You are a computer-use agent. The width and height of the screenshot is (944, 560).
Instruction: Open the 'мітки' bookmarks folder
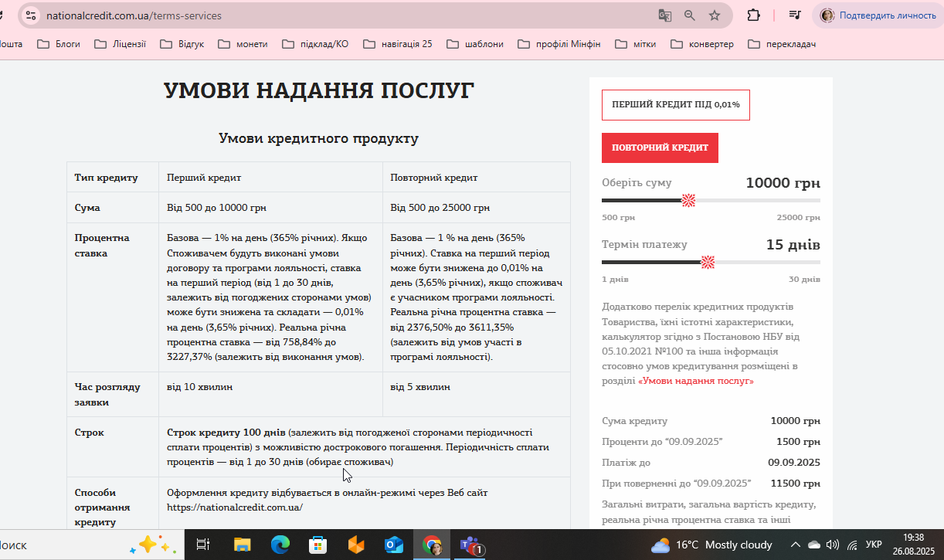click(636, 44)
